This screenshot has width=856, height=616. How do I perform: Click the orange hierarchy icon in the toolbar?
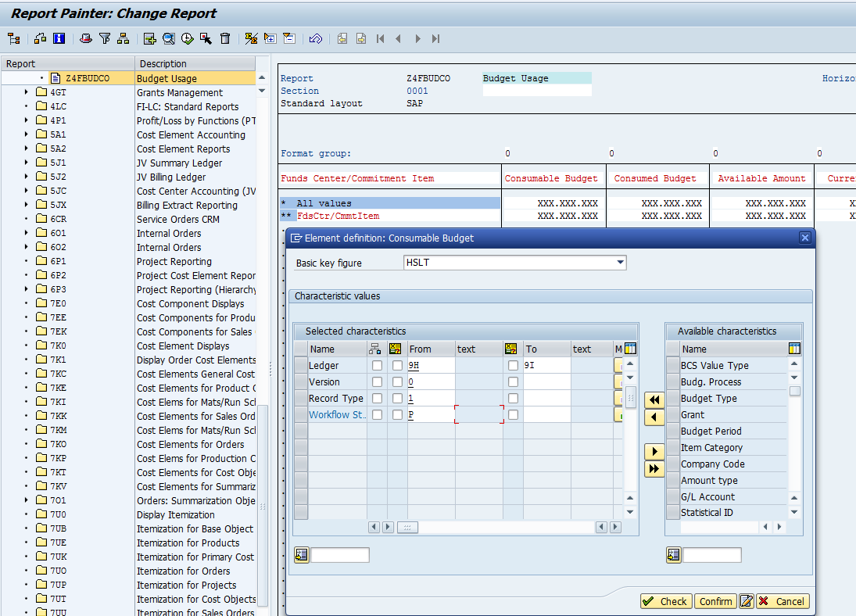tap(124, 39)
